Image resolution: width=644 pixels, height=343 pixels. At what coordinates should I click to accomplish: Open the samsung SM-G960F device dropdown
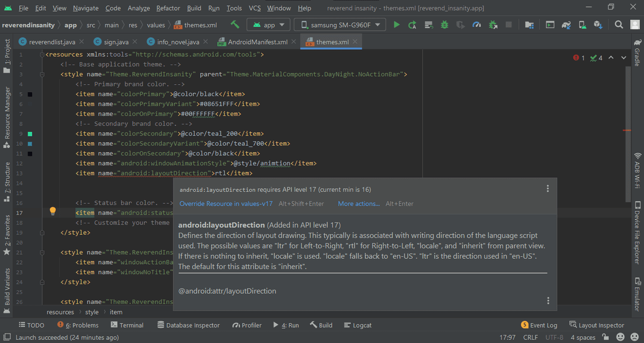341,25
